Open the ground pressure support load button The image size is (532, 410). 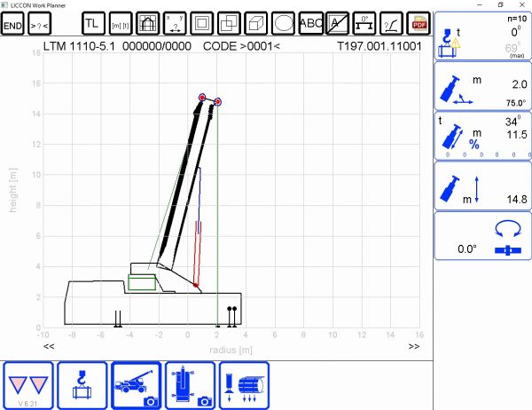(245, 385)
